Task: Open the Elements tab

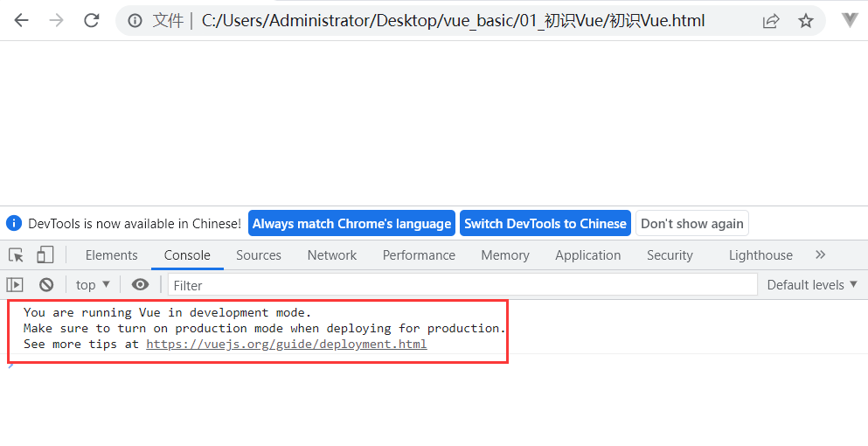Action: pos(111,254)
